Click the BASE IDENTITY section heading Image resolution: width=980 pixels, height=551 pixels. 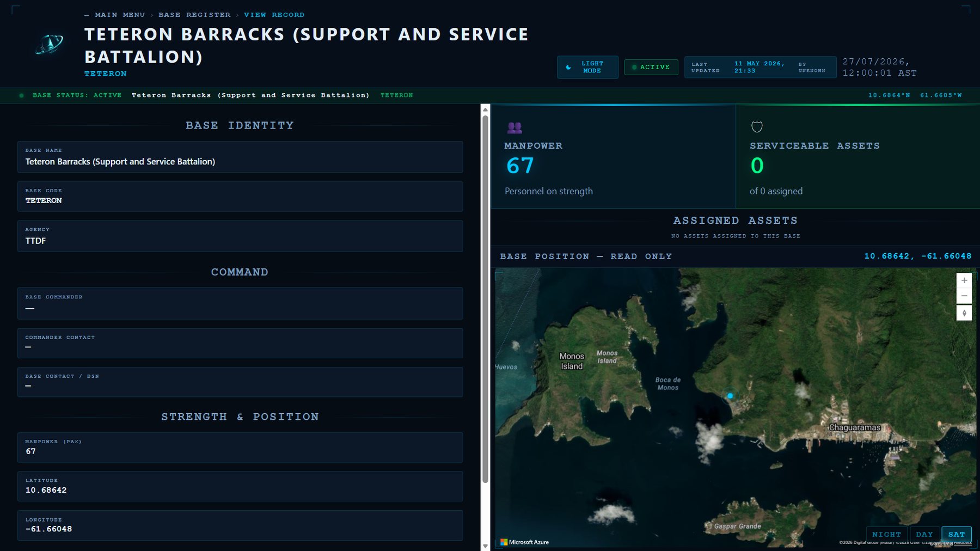(240, 125)
